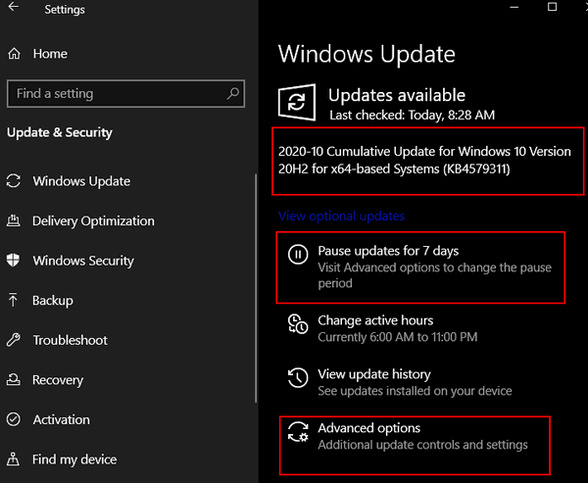
Task: Open the View optional updates link
Action: [x=342, y=216]
